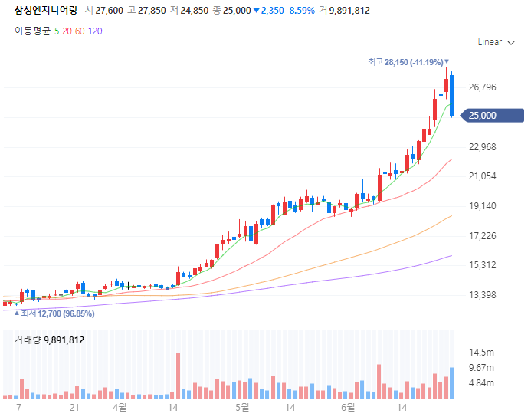
Task: Click the tallest red volume bar
Action: pyautogui.click(x=178, y=376)
